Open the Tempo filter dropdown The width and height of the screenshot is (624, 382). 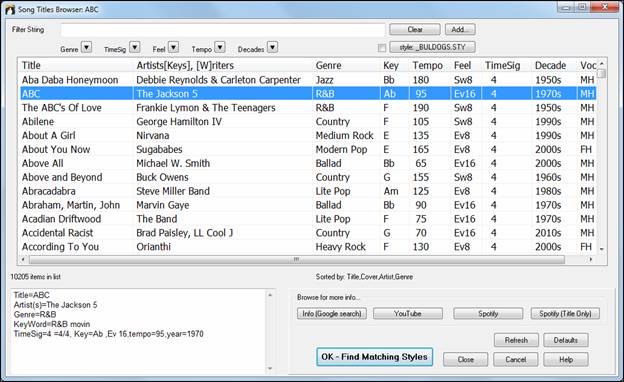[x=220, y=48]
